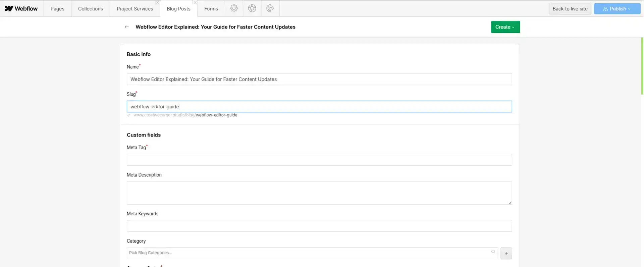
Task: Close the Project Services tab
Action: pyautogui.click(x=158, y=3)
